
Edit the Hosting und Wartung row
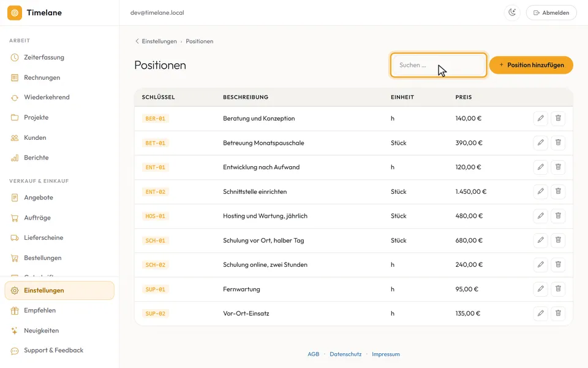click(540, 216)
